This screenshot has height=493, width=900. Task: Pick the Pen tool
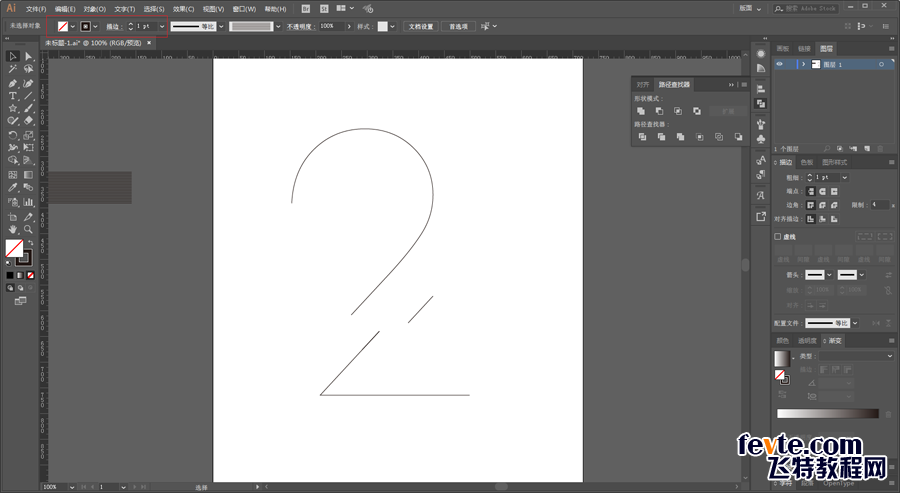[x=13, y=83]
